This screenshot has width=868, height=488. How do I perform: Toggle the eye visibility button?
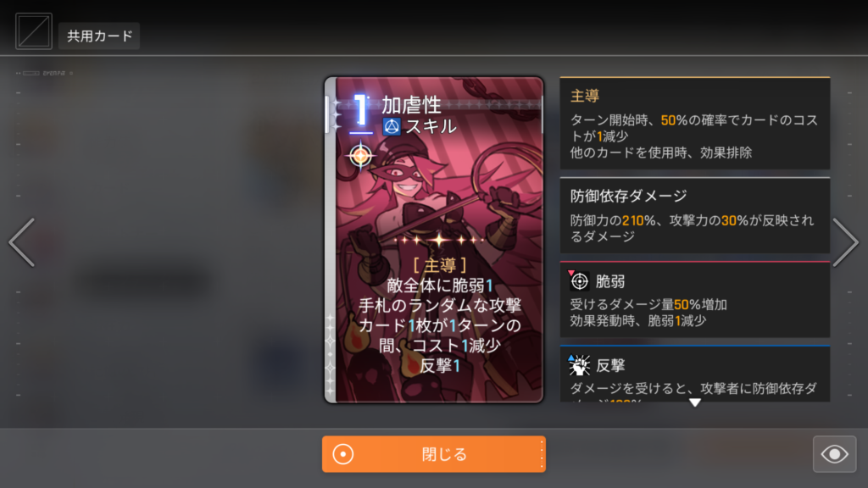834,454
